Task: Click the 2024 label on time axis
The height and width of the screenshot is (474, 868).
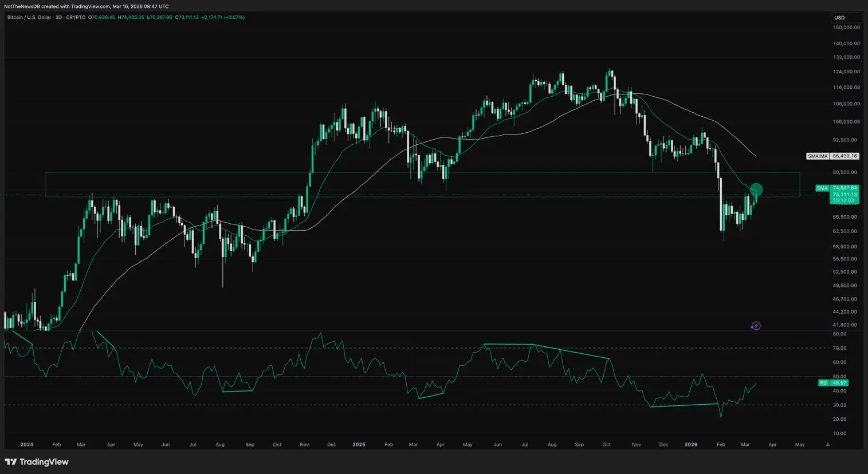Action: [x=26, y=444]
